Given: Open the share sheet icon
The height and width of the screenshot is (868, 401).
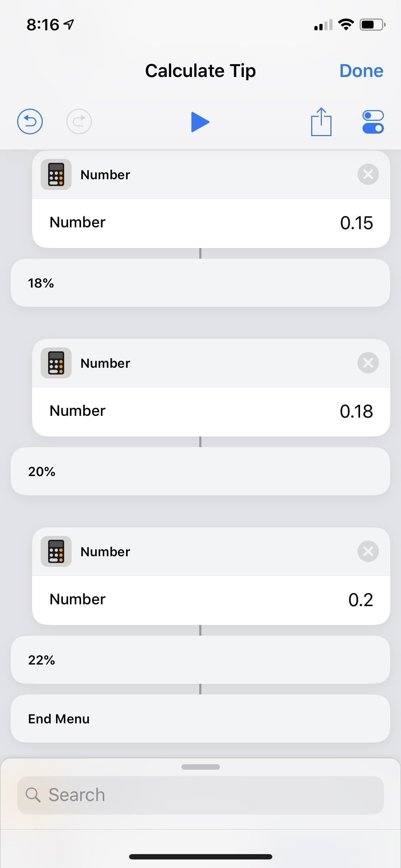Looking at the screenshot, I should coord(321,122).
